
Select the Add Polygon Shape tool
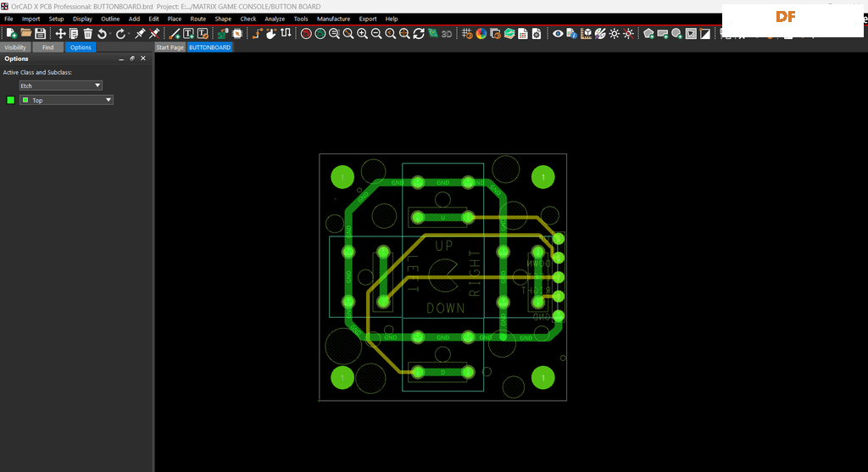coord(648,34)
